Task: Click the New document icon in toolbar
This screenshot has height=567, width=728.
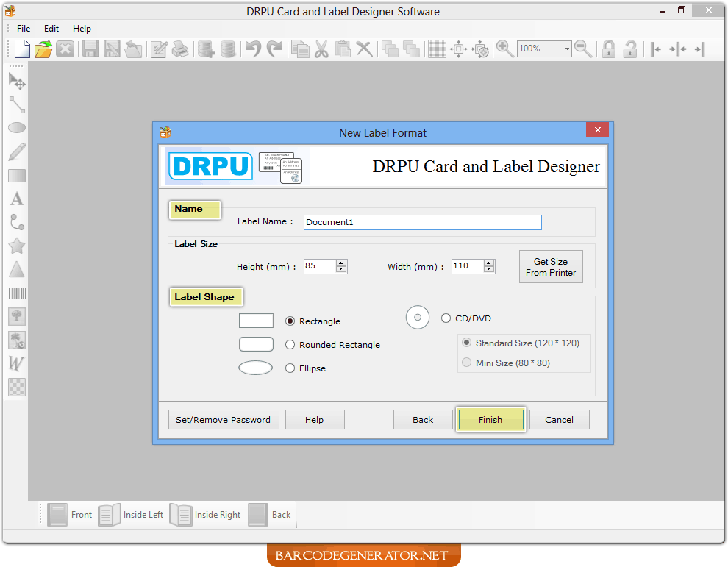Action: pos(22,49)
